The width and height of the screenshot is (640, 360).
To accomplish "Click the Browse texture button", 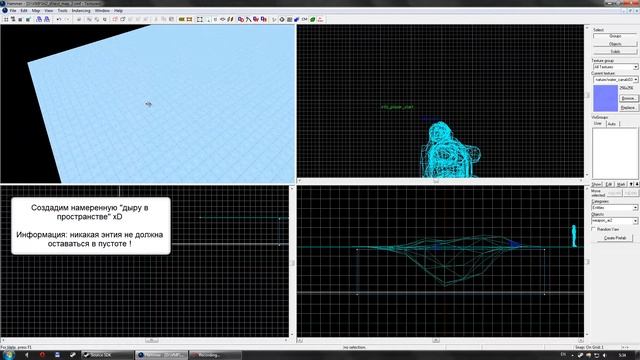I will (629, 98).
